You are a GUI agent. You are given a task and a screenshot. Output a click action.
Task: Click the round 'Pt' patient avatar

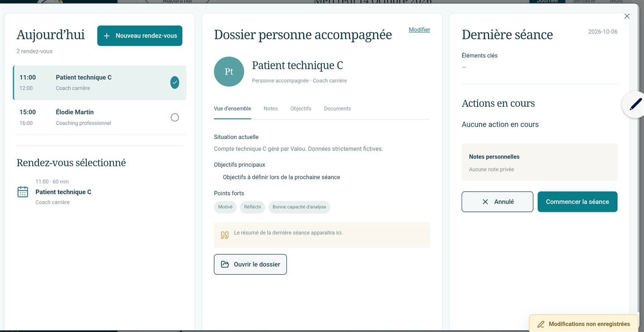[x=229, y=71]
